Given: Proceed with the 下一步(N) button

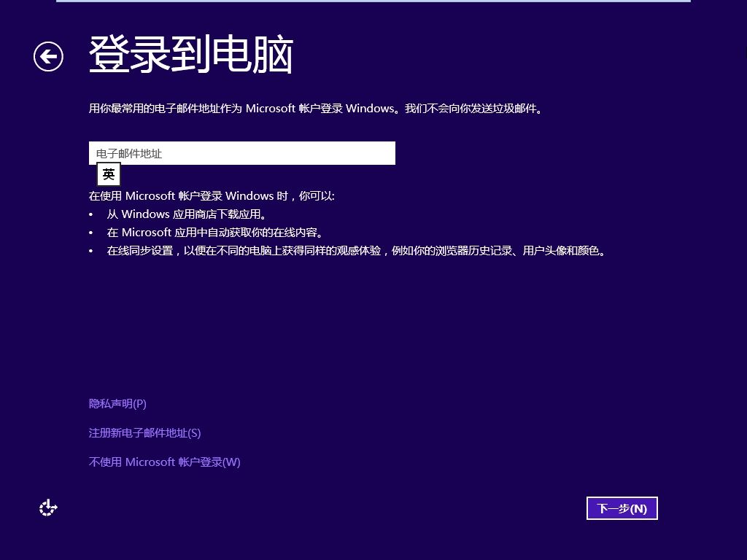Looking at the screenshot, I should click(622, 508).
